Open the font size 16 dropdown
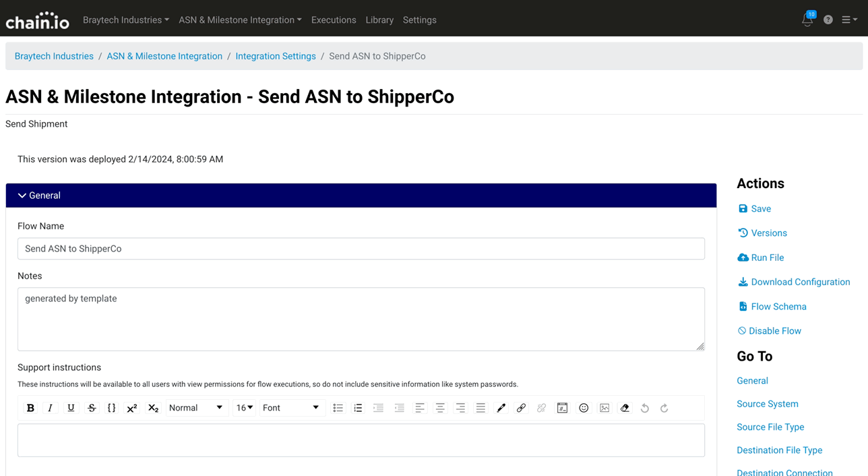 pos(245,408)
